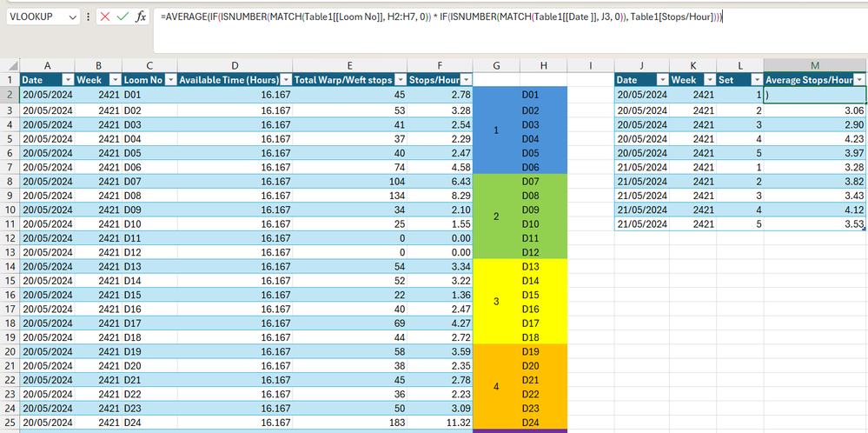Click the Average Stops/Hour value 3.06
Screen dimensions: 868x433
coord(815,110)
